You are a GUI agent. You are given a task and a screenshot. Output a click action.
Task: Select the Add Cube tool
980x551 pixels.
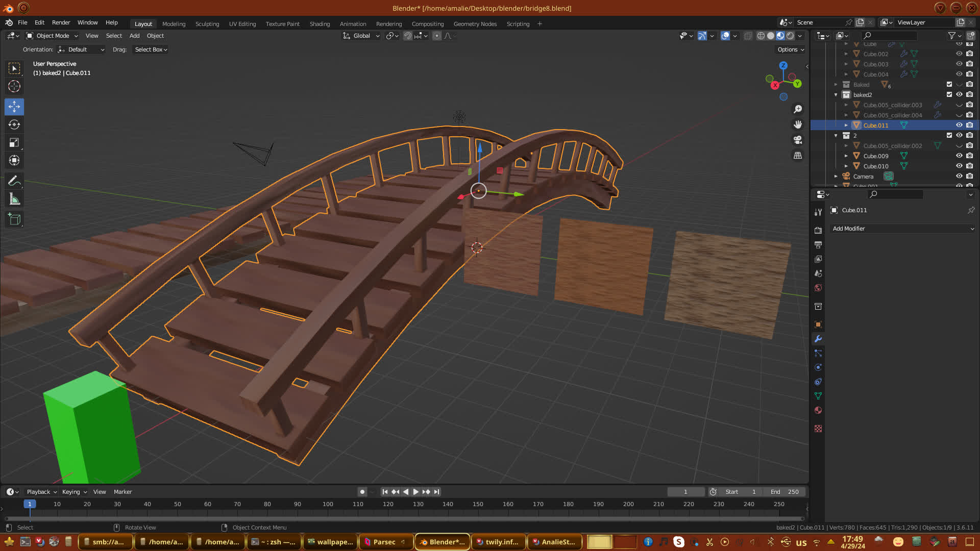[x=14, y=219]
